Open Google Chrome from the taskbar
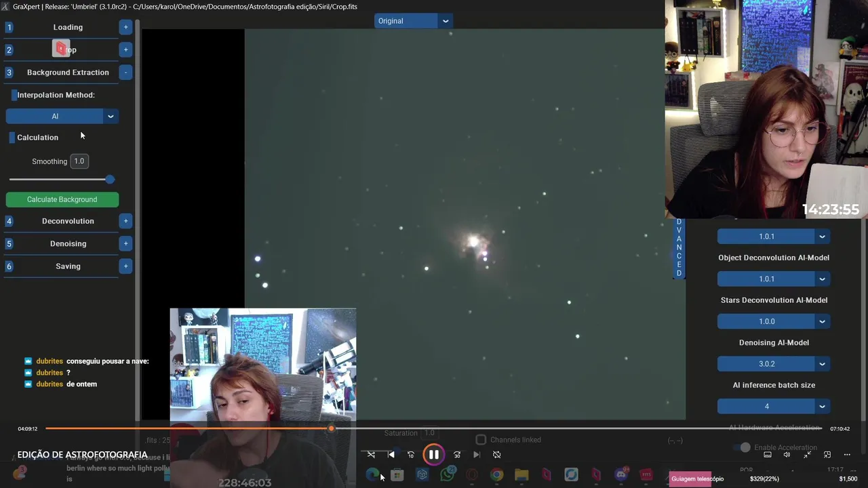 (x=497, y=475)
